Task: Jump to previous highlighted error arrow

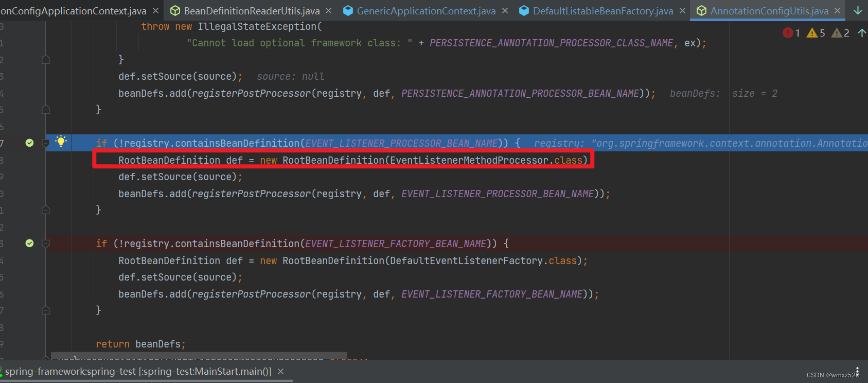Action: (x=862, y=33)
